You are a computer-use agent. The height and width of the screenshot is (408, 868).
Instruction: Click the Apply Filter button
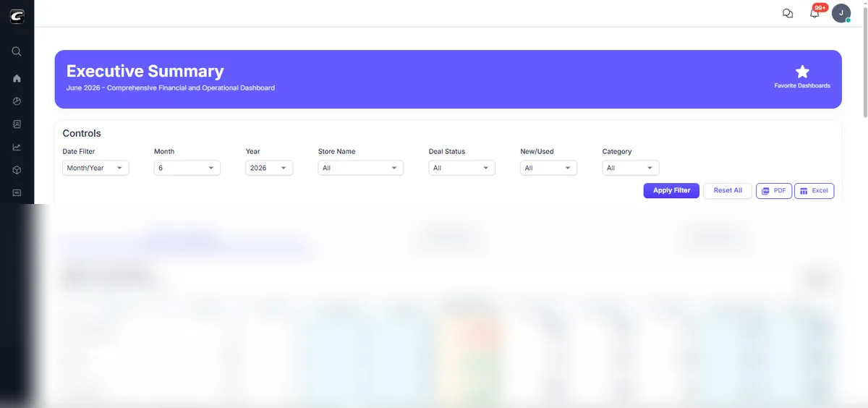(671, 190)
